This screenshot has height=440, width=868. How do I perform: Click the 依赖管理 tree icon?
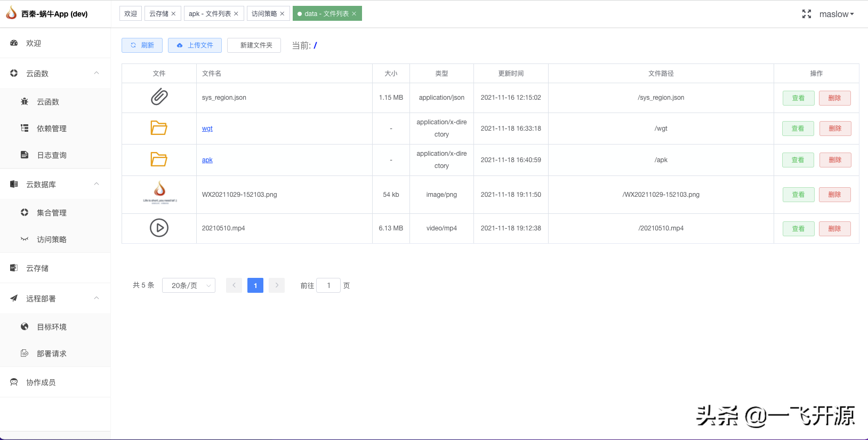click(x=25, y=128)
